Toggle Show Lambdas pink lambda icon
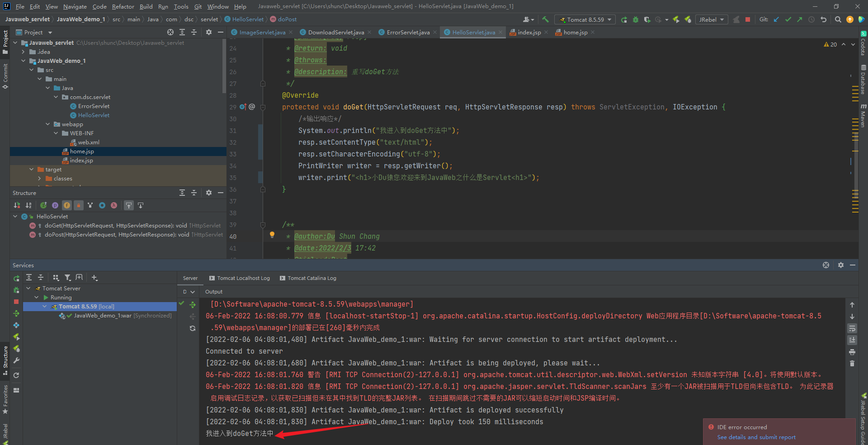Image resolution: width=868 pixels, height=445 pixels. point(114,205)
